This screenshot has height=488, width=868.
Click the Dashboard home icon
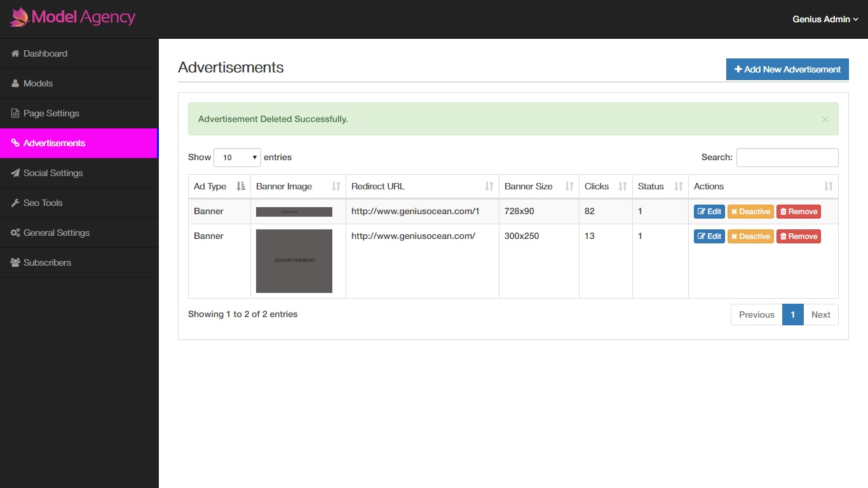[14, 53]
